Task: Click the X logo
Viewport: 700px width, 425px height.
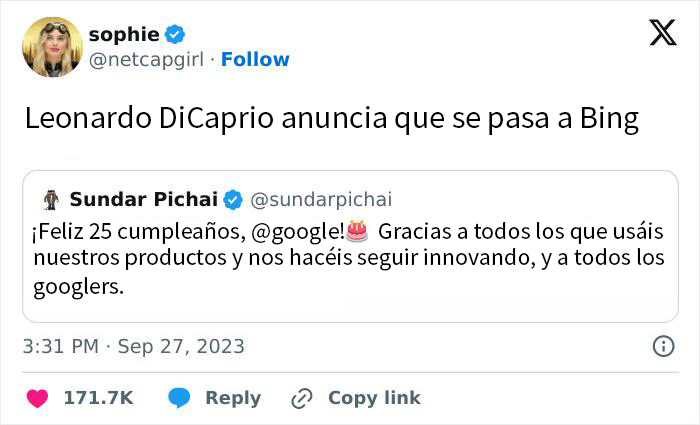Action: pos(662,34)
